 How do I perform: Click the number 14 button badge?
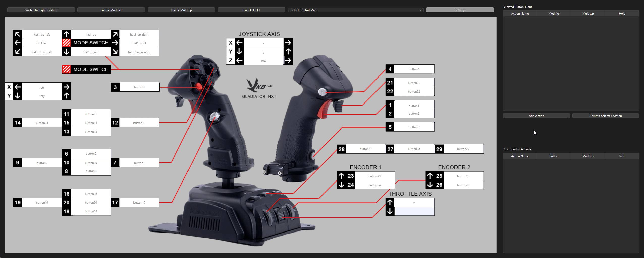pos(18,123)
